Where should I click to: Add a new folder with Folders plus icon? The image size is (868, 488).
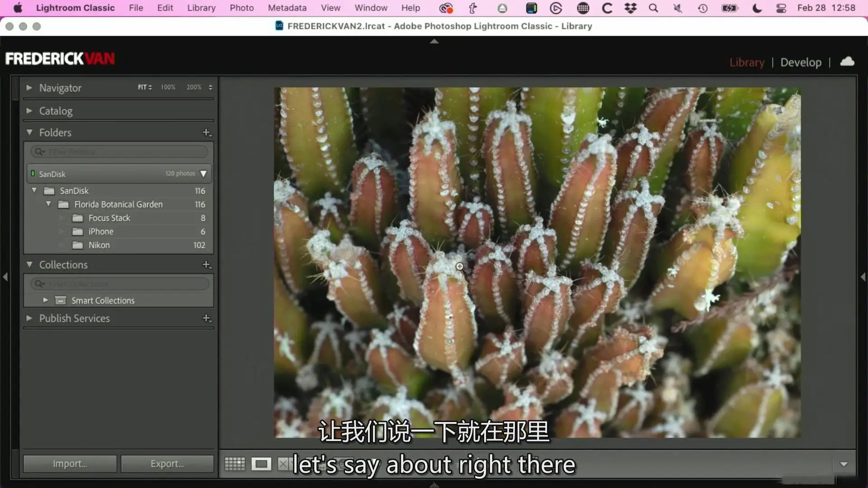point(207,132)
